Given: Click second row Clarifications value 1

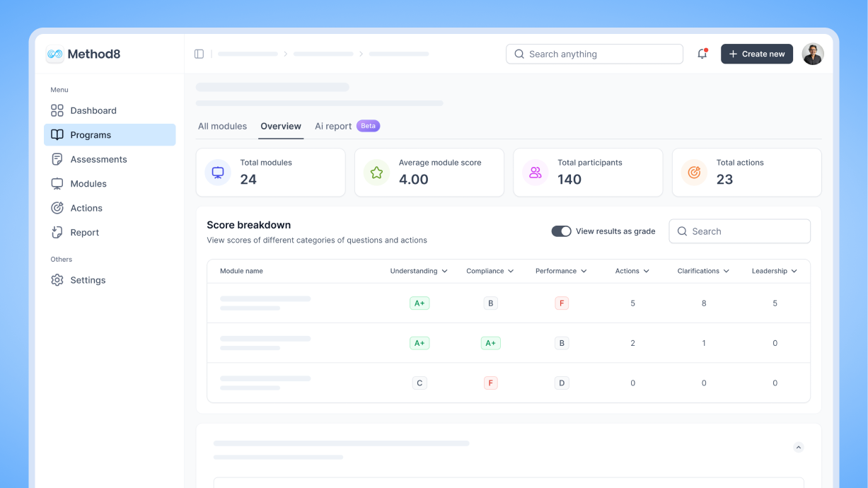Looking at the screenshot, I should coord(704,343).
